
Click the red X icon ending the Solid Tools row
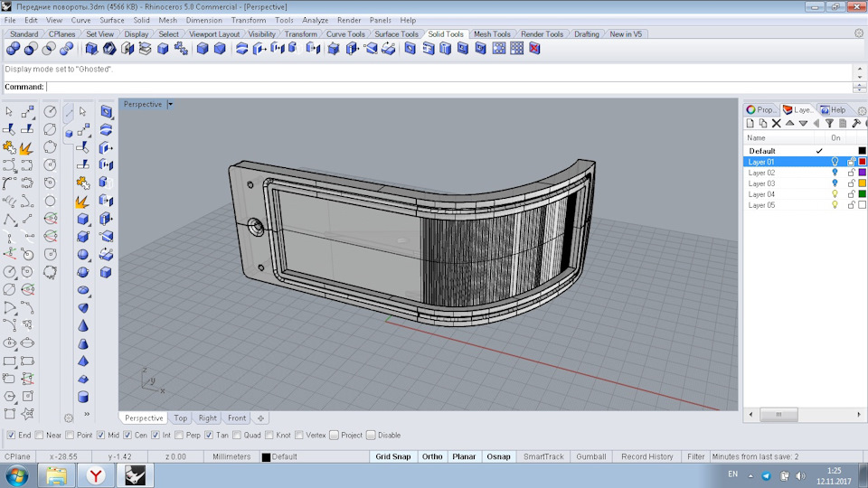(534, 49)
